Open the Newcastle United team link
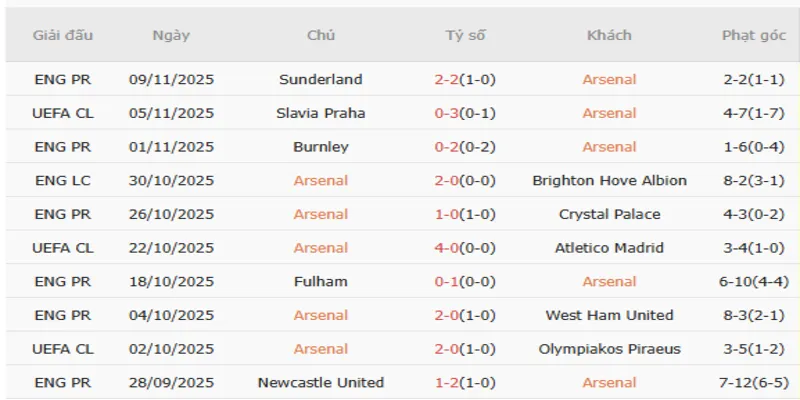 click(321, 382)
